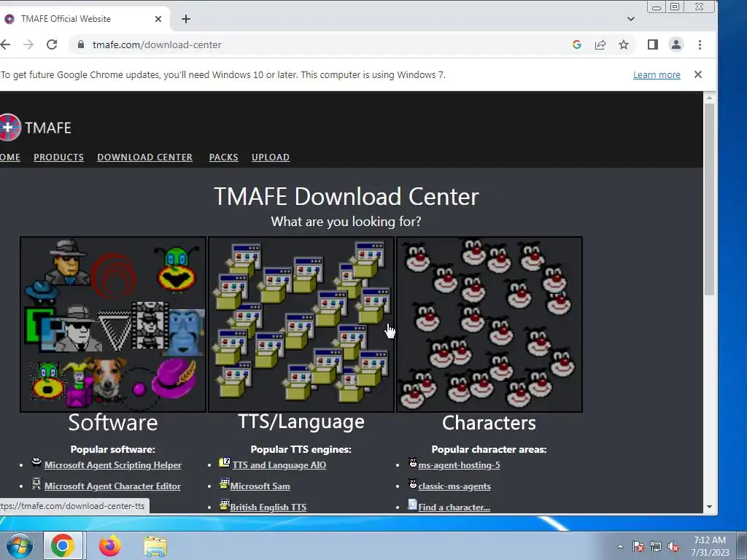Click the TMAFE site title text
747x560 pixels.
coord(48,128)
